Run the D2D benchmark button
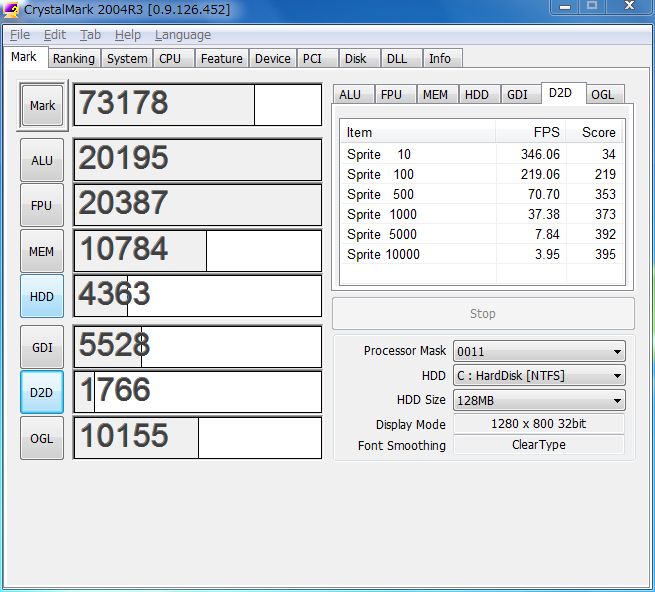 42,392
